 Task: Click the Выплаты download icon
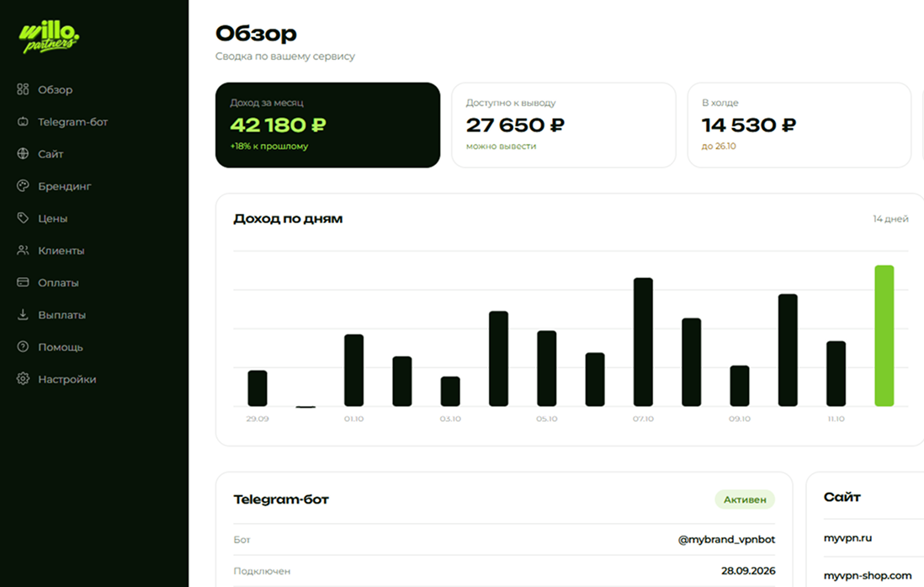23,314
